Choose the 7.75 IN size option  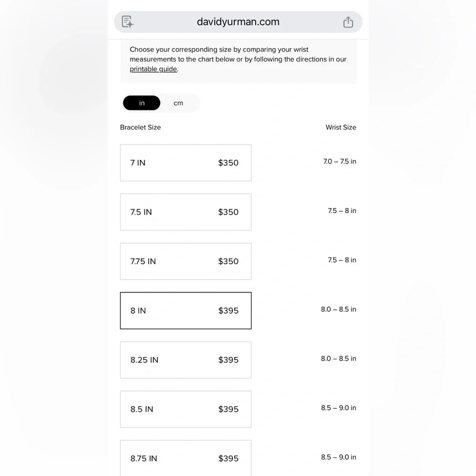click(x=186, y=261)
